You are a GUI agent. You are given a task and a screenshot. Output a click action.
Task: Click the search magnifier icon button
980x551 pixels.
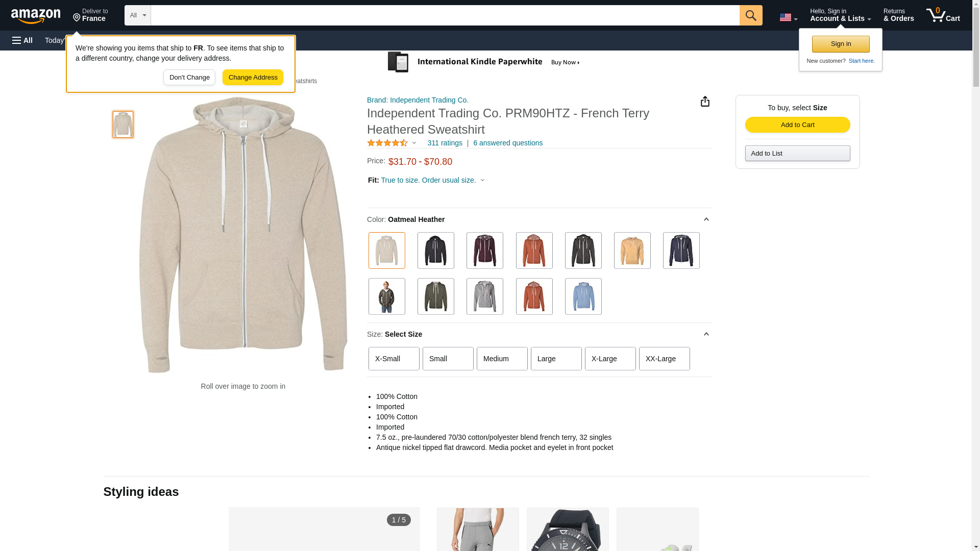coord(750,15)
